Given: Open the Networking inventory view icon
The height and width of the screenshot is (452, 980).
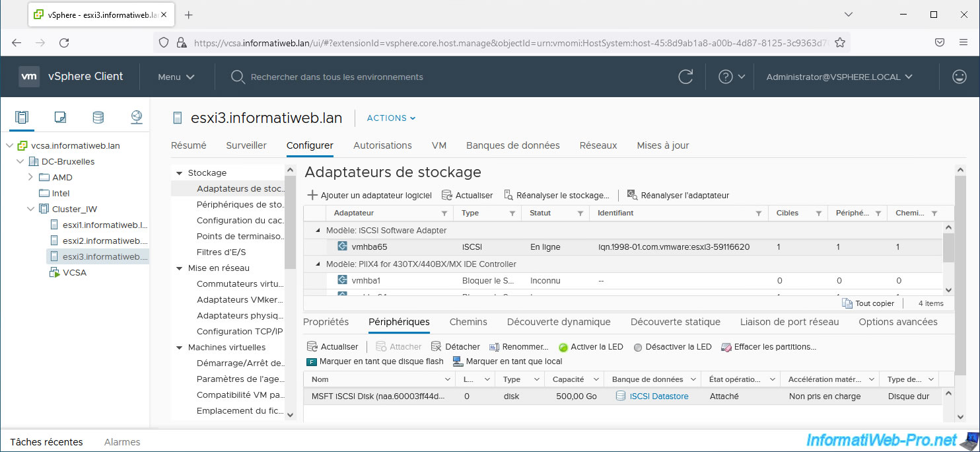Looking at the screenshot, I should 136,118.
